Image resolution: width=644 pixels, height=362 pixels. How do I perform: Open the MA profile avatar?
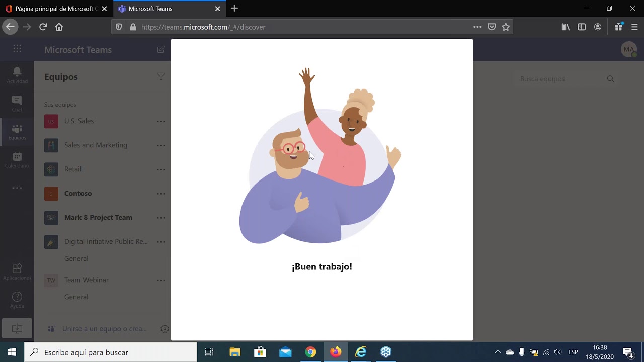tap(628, 49)
